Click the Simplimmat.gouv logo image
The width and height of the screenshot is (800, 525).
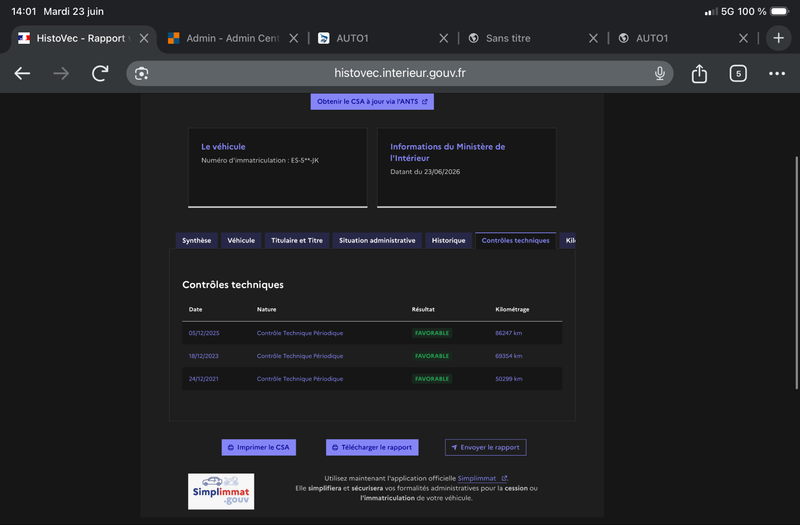(221, 491)
